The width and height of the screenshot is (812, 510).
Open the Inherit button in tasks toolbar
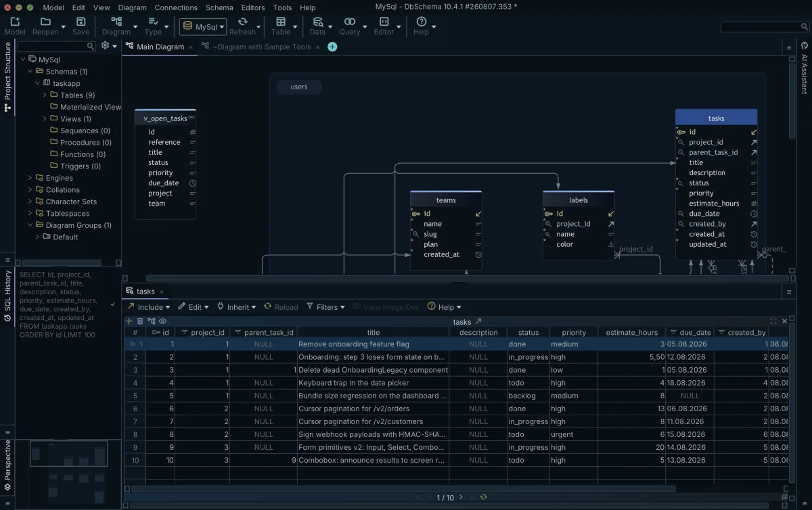point(236,306)
